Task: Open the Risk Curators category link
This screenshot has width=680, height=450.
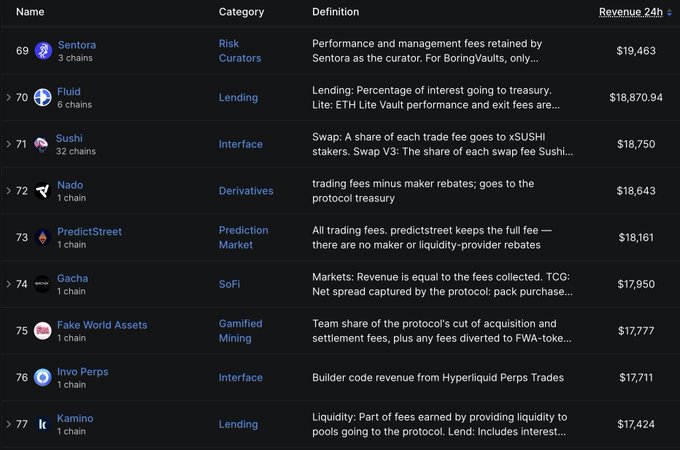Action: point(240,51)
